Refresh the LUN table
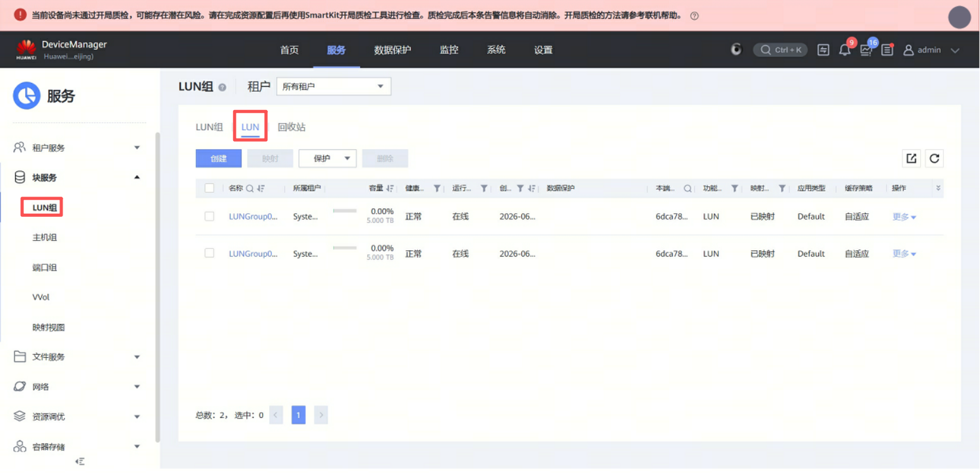The image size is (980, 473). (935, 159)
